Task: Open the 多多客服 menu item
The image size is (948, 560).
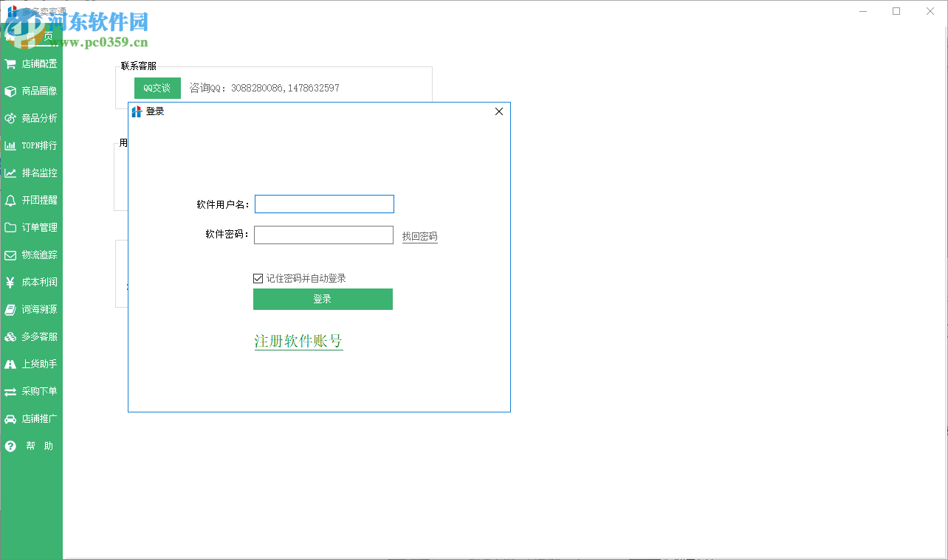Action: point(31,336)
